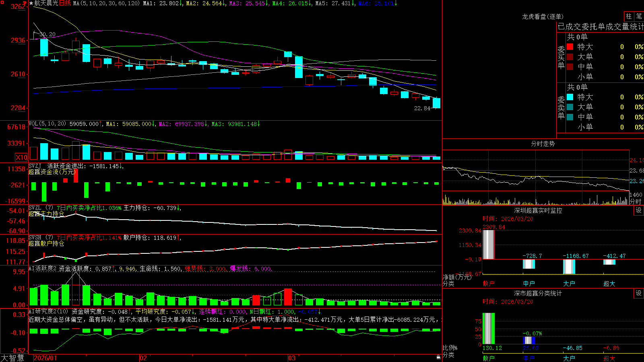The width and height of the screenshot is (644, 362).
Task: Click the 强势线: 3.000 reading
Action: click(205, 269)
